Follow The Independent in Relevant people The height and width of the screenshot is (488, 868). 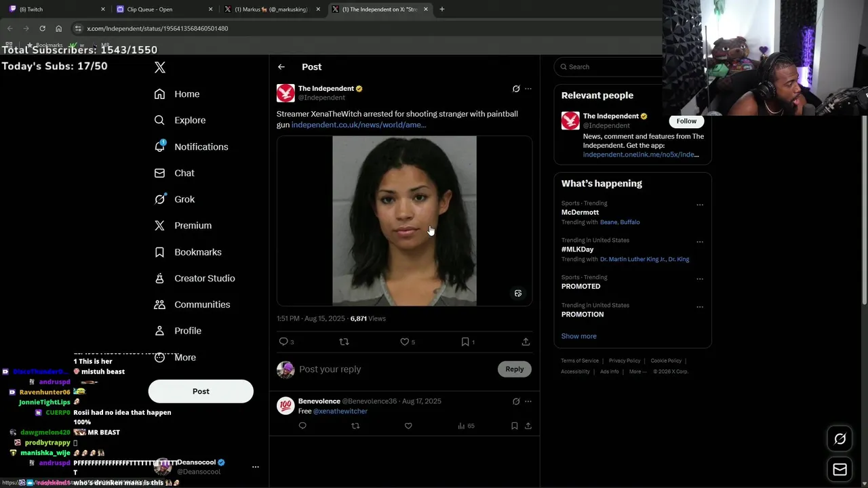click(x=686, y=121)
